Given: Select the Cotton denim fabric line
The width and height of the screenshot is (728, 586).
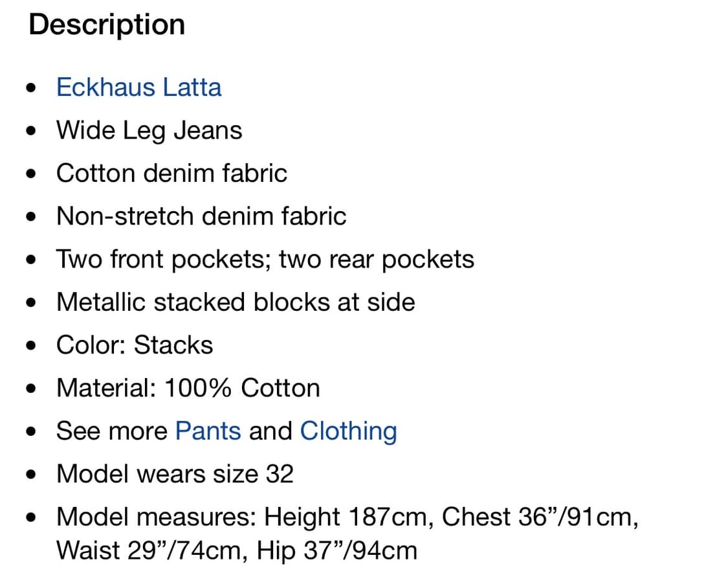Looking at the screenshot, I should click(x=171, y=174).
